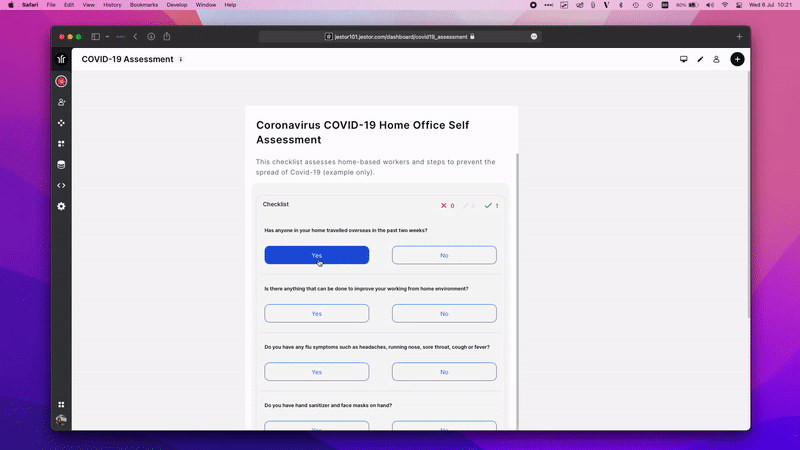Image resolution: width=800 pixels, height=450 pixels.
Task: Click the form panel vertical scrollbar
Action: (x=517, y=291)
